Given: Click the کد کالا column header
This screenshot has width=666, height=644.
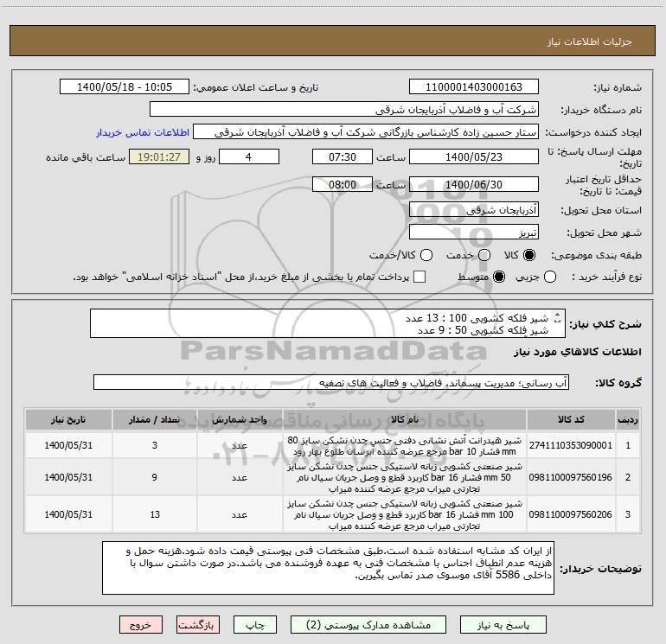Looking at the screenshot, I should tap(571, 419).
